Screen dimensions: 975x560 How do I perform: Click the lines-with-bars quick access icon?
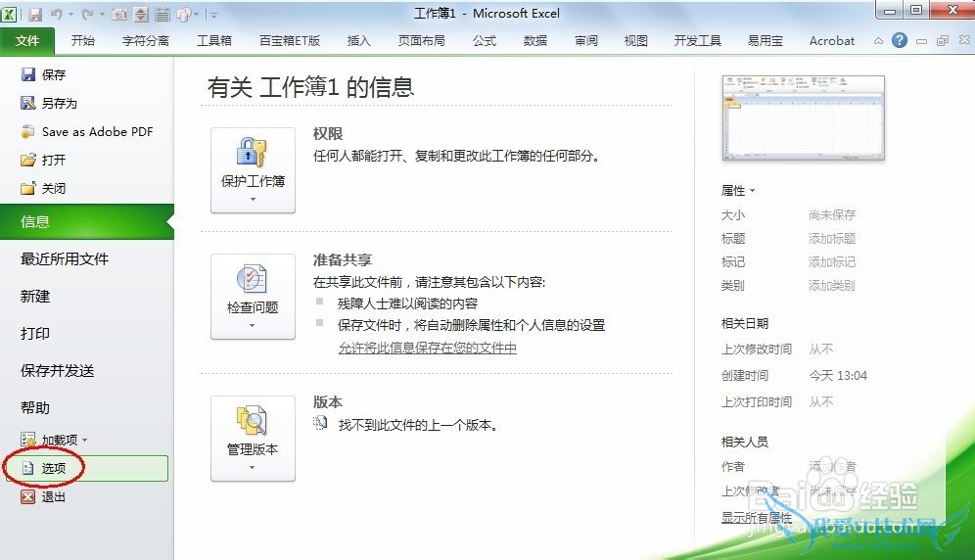point(162,14)
